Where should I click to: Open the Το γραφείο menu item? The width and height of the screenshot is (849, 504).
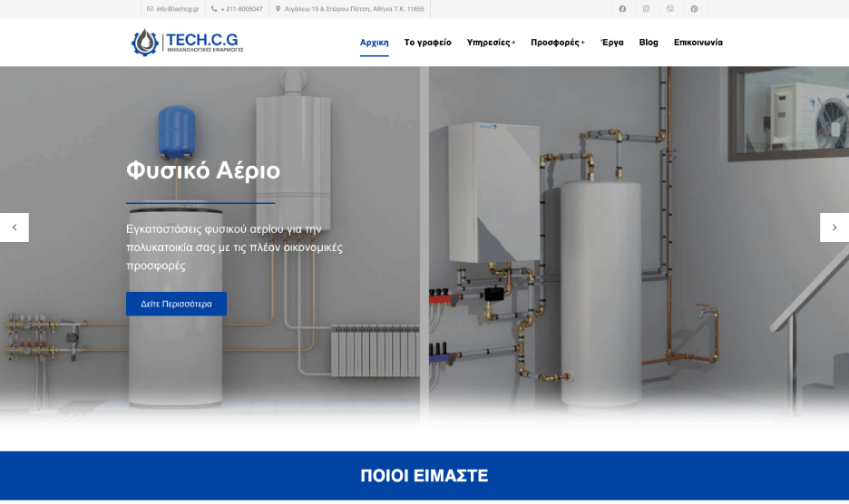427,43
